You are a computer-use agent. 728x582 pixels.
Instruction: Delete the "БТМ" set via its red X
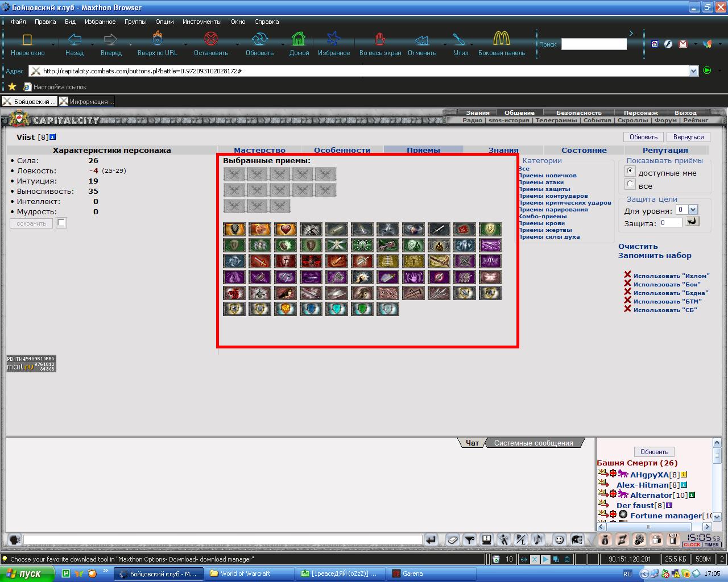point(627,301)
